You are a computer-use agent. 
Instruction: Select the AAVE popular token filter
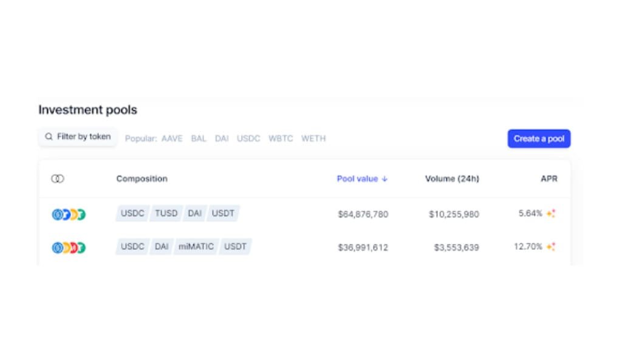click(x=172, y=139)
